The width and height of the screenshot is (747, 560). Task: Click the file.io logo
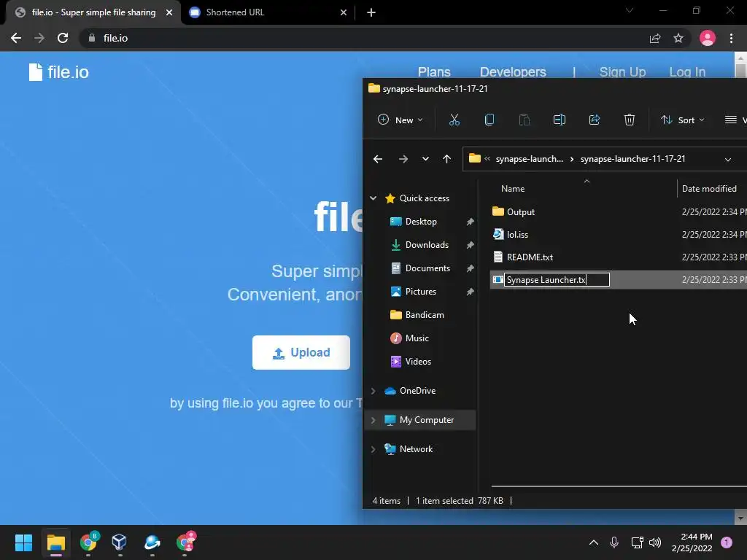(x=58, y=72)
